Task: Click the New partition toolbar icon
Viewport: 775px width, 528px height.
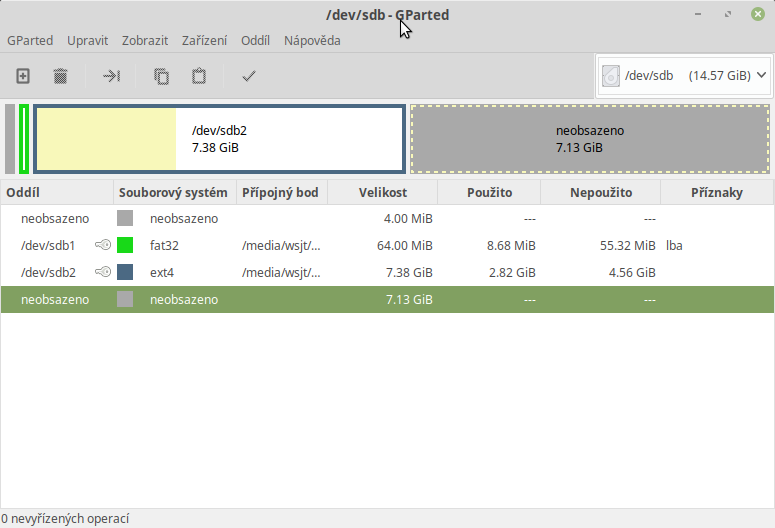Action: pos(23,76)
